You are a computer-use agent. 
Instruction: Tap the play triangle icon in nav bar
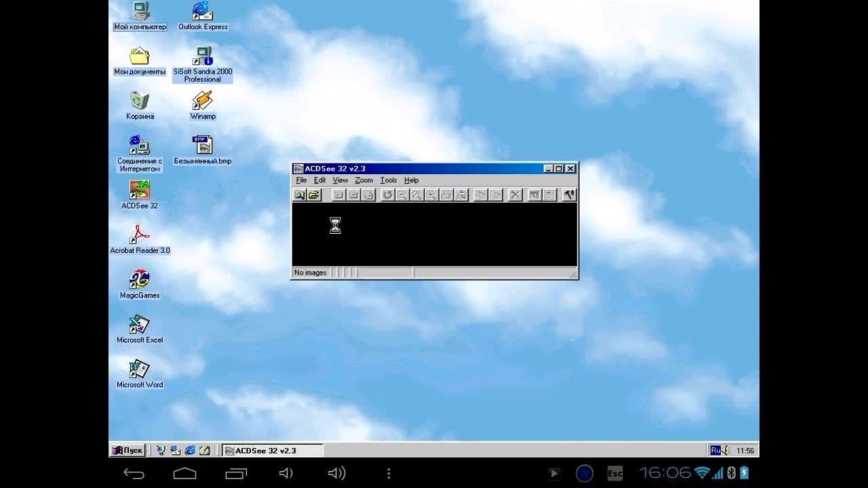click(554, 473)
